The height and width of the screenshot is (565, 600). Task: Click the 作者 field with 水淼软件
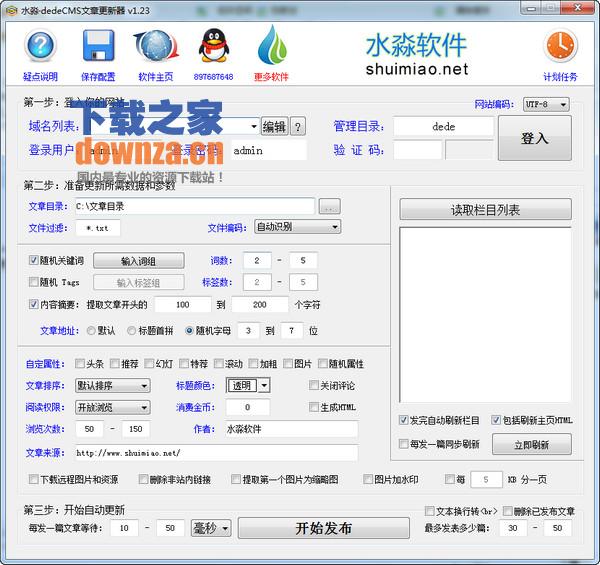pyautogui.click(x=292, y=429)
